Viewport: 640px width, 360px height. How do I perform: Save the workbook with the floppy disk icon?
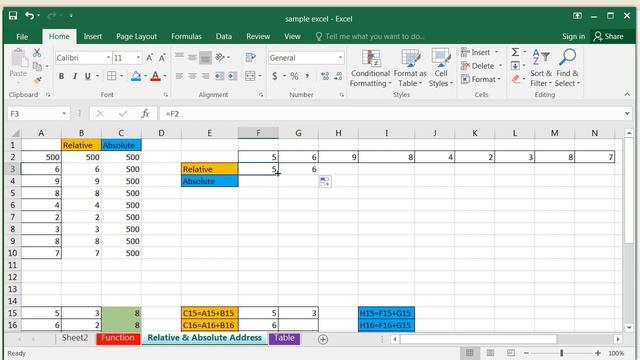(13, 16)
